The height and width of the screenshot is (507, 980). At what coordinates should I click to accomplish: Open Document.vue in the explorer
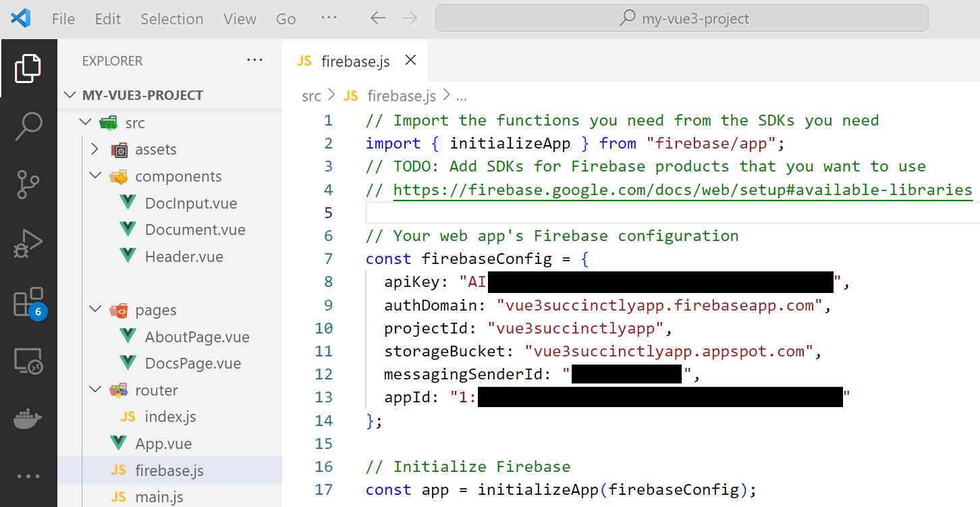click(195, 230)
